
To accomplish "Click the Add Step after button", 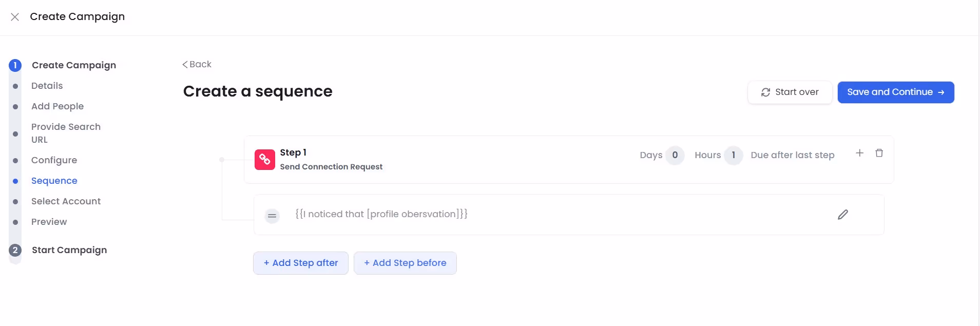I will tap(300, 262).
